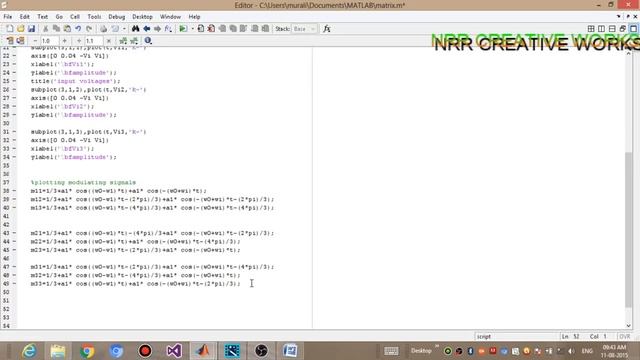Go forward with the right arrow icon
This screenshot has width=640, height=360.
(157, 29)
